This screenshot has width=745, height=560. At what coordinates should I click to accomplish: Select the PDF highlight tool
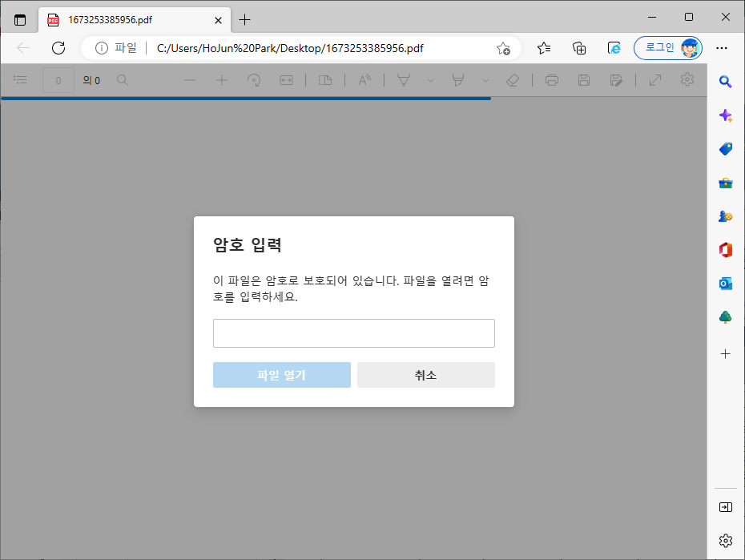(458, 80)
